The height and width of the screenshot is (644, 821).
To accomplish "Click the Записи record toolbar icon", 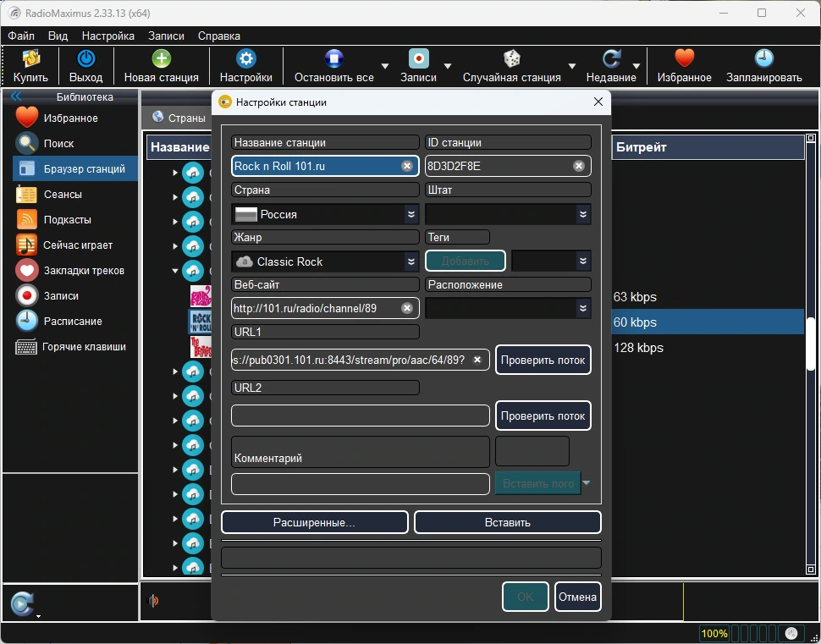I will 418,58.
